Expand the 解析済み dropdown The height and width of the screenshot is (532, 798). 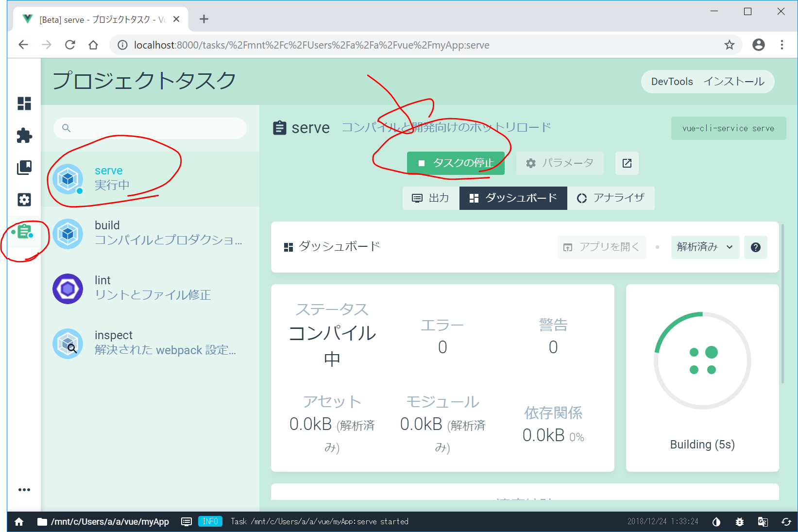click(x=705, y=247)
